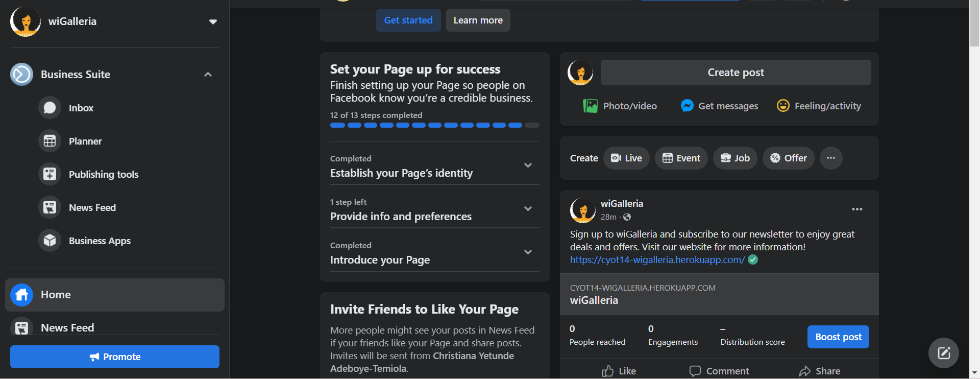
Task: Open the cyot14-wigalleria.herokuapp.com link
Action: pyautogui.click(x=657, y=260)
